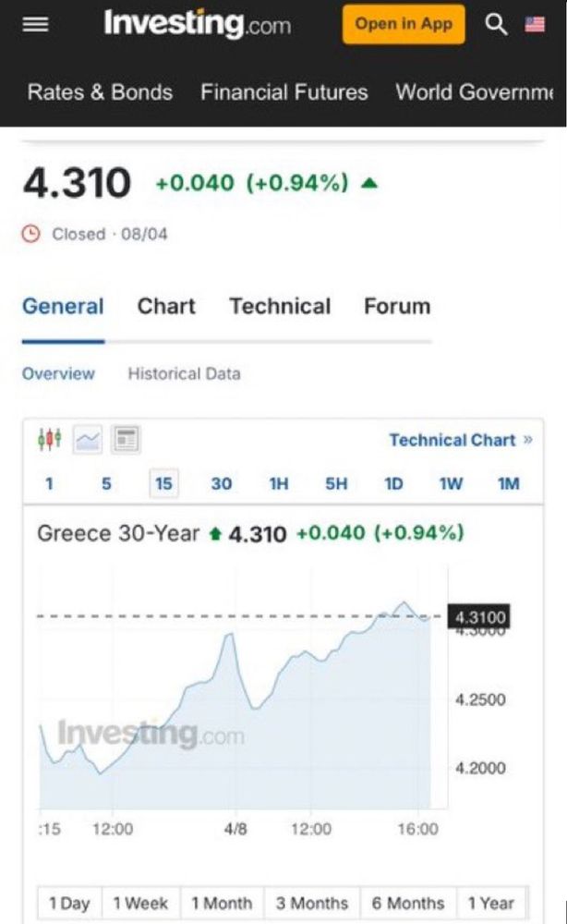Open the Rates & Bonds menu
567x924 pixels.
(x=100, y=91)
